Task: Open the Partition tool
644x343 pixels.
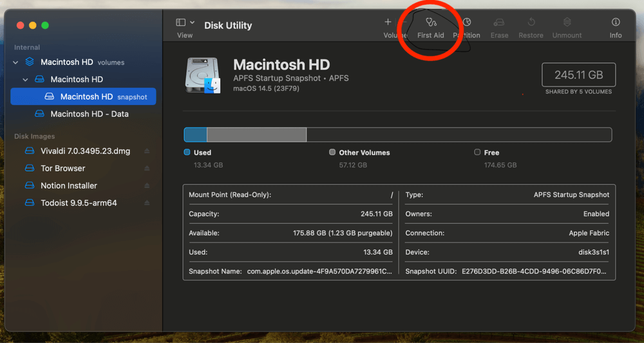Action: (x=467, y=23)
